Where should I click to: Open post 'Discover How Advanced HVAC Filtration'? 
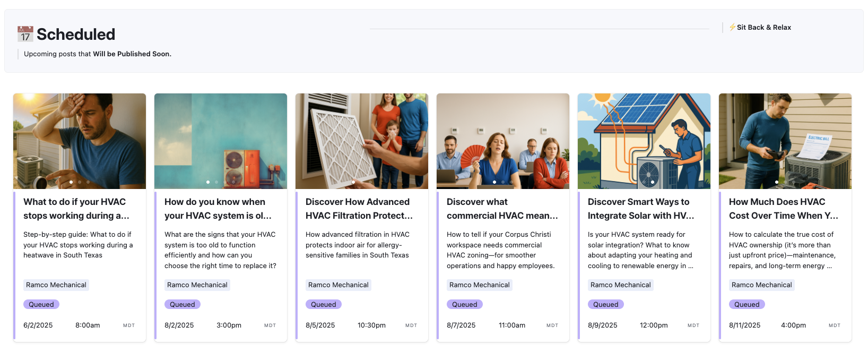tap(359, 209)
